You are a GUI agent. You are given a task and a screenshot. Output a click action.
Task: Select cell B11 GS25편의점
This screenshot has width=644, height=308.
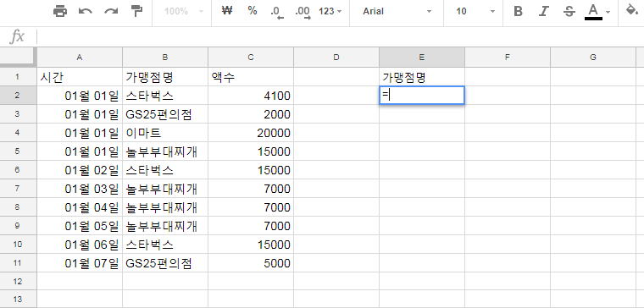[165, 263]
